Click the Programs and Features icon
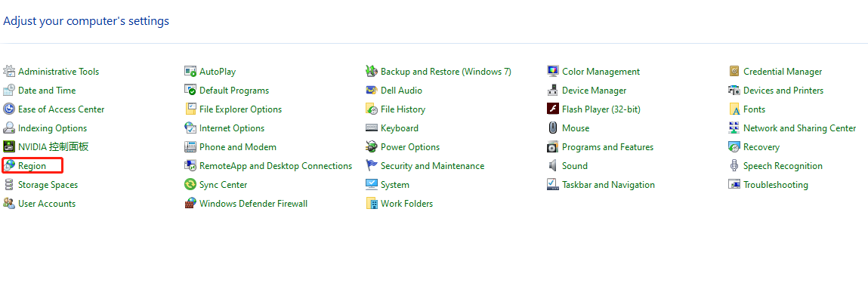This screenshot has height=289, width=868. pos(553,146)
